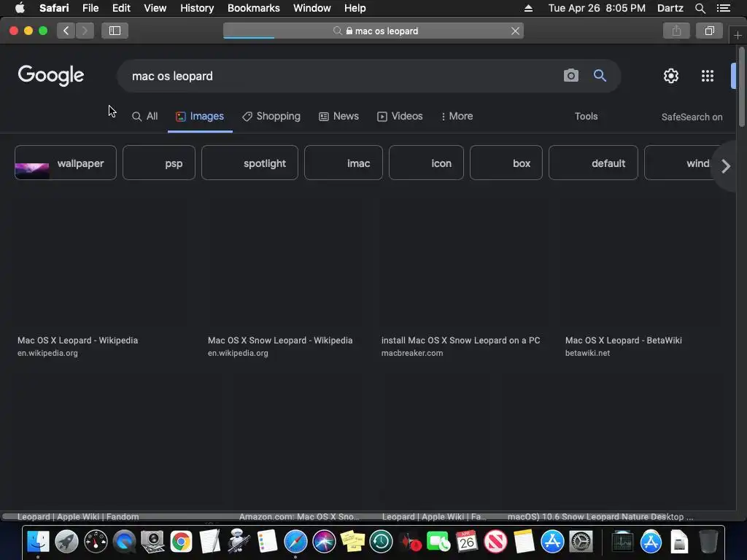Expand the More search options

[x=457, y=116]
